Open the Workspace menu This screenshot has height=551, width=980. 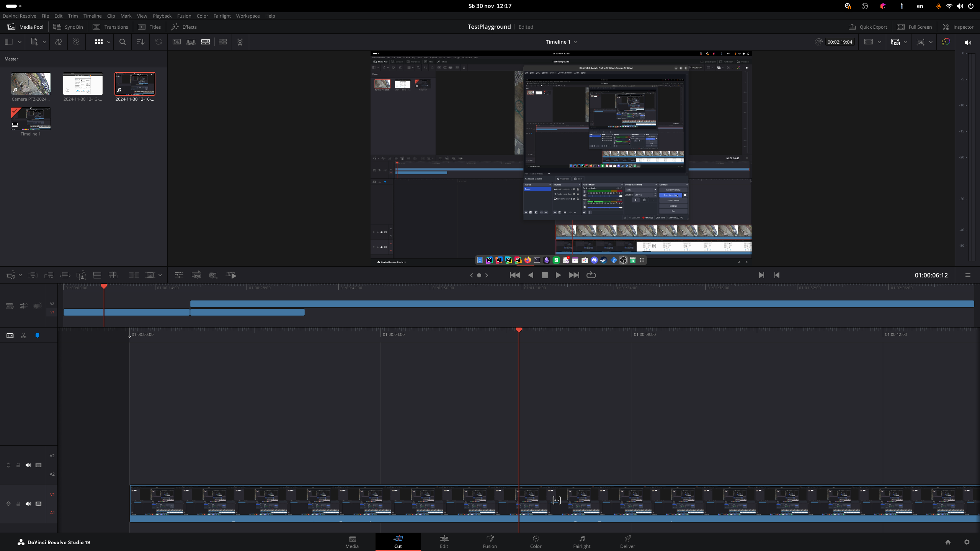[248, 16]
